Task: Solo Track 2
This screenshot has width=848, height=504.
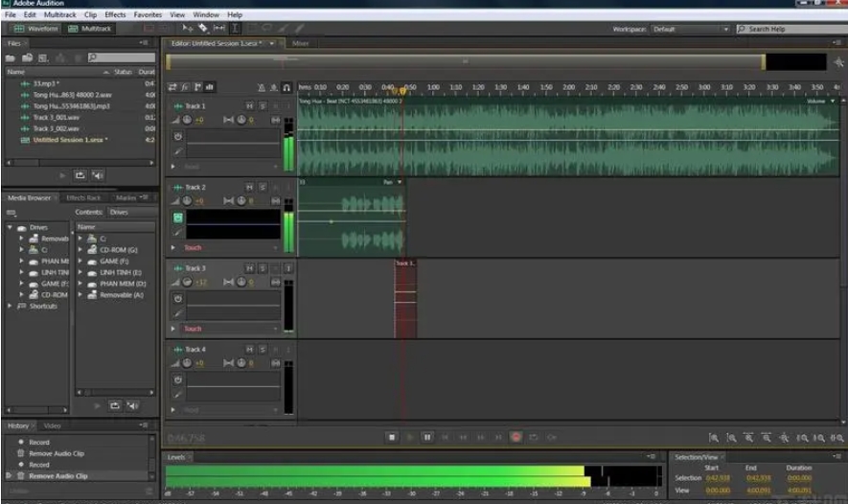Action: click(263, 187)
